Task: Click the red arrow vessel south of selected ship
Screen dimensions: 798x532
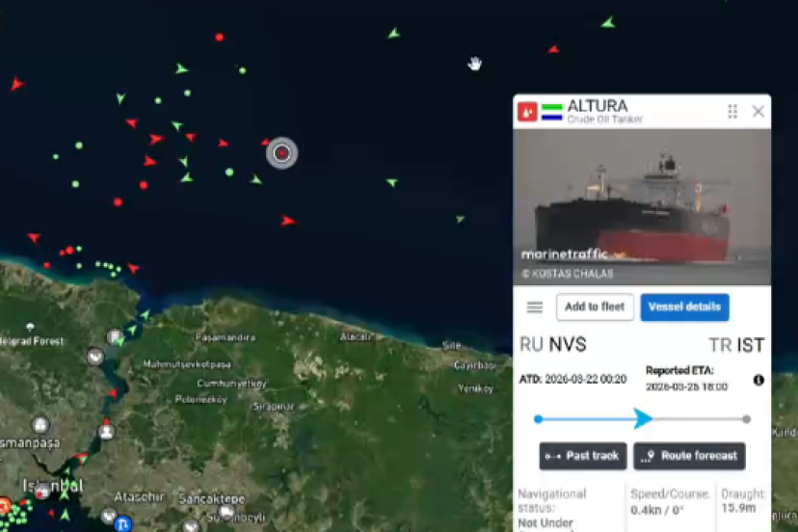Action: [287, 221]
